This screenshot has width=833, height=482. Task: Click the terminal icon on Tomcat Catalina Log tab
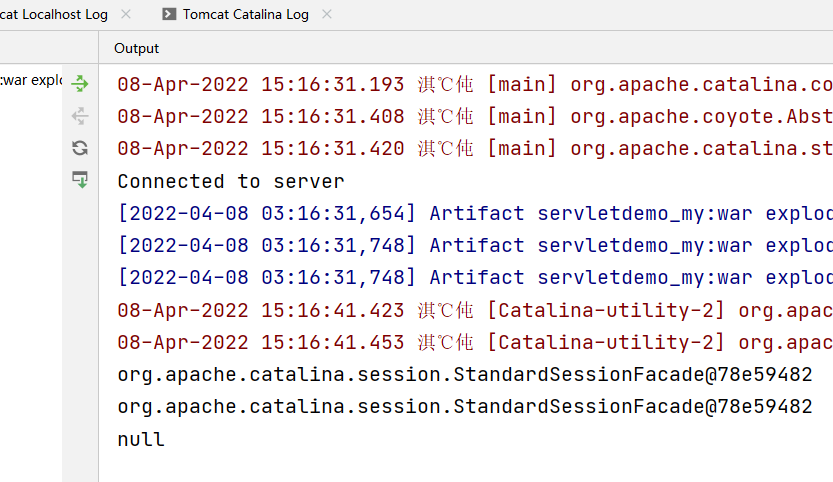click(x=169, y=14)
